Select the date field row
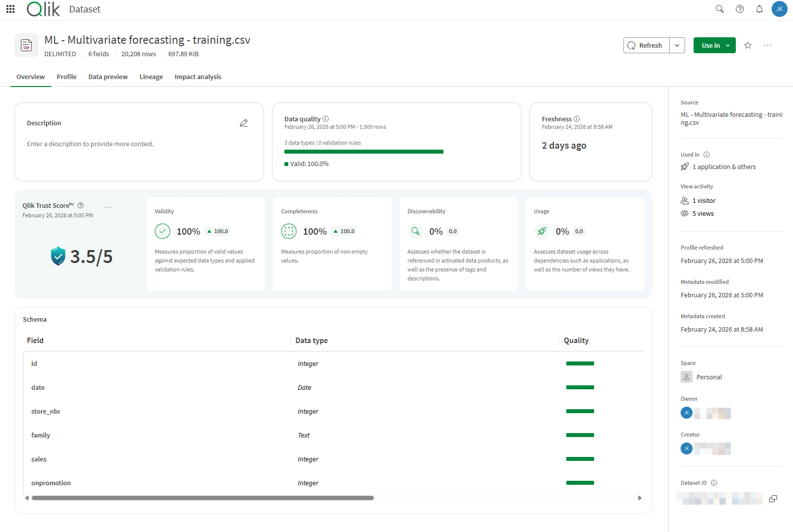The height and width of the screenshot is (532, 793). 333,387
